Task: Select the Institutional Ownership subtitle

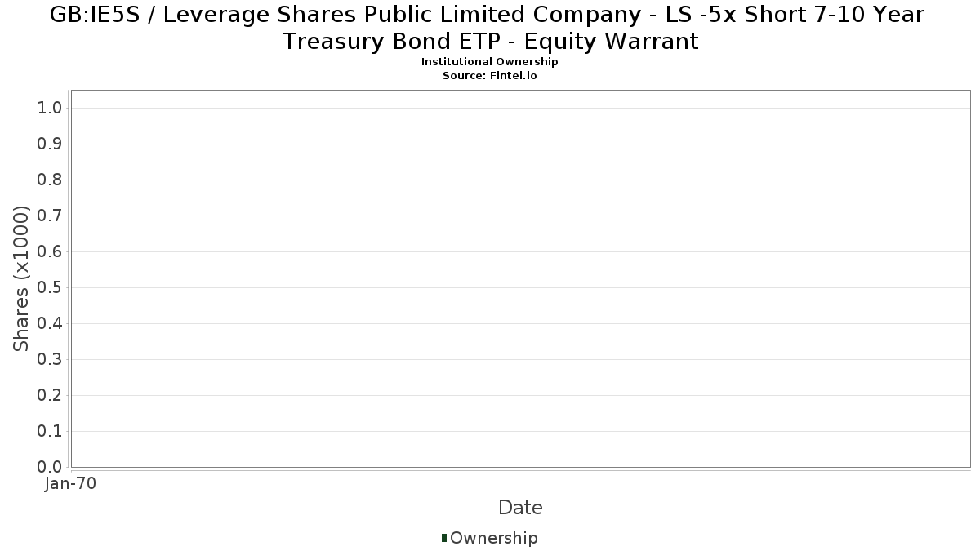Action: (489, 62)
